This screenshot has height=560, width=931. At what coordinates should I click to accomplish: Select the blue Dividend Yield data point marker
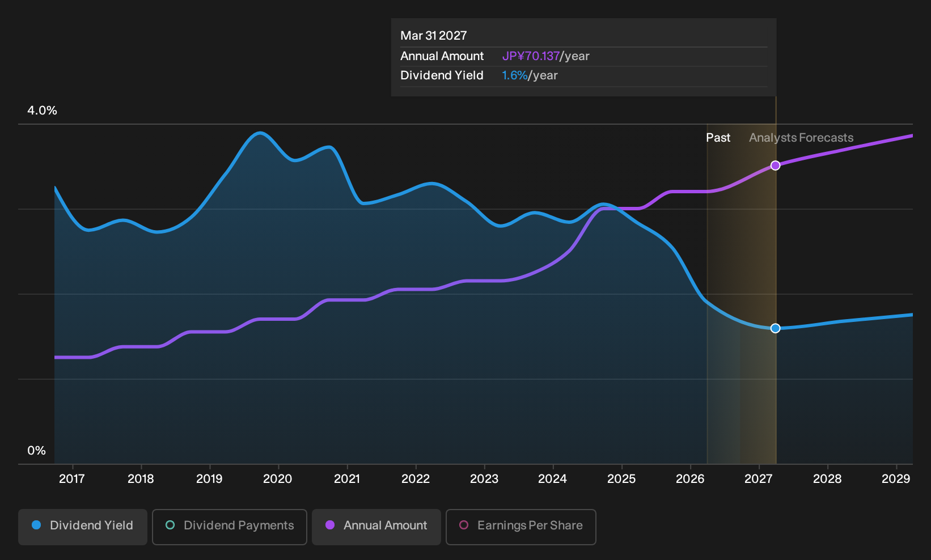tap(776, 328)
